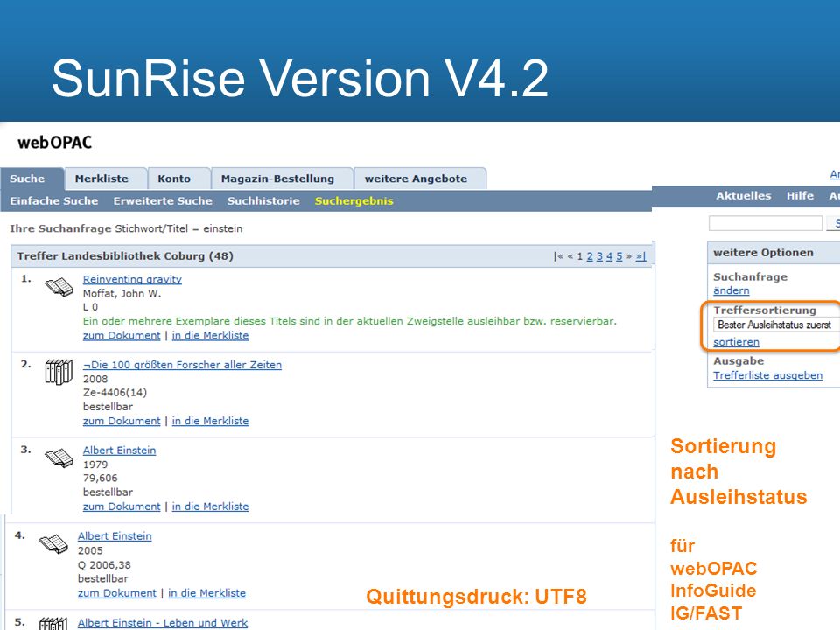Click zum Dokument for Reinventing gravity
This screenshot has height=630, width=840.
[x=122, y=335]
